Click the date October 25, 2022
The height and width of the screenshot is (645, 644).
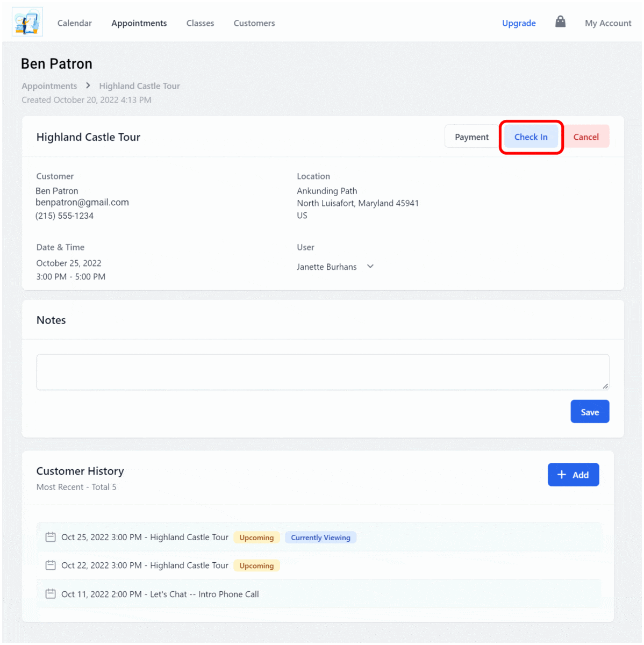[x=69, y=263]
